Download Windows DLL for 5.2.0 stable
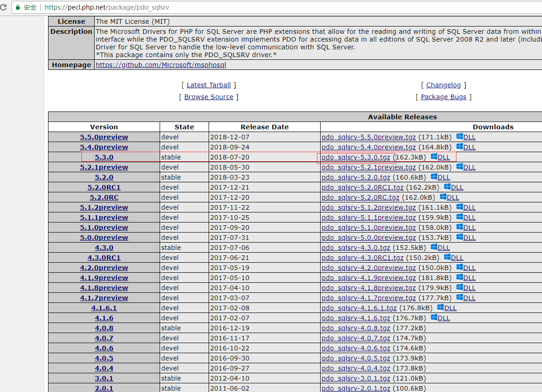The image size is (542, 392). click(440, 177)
